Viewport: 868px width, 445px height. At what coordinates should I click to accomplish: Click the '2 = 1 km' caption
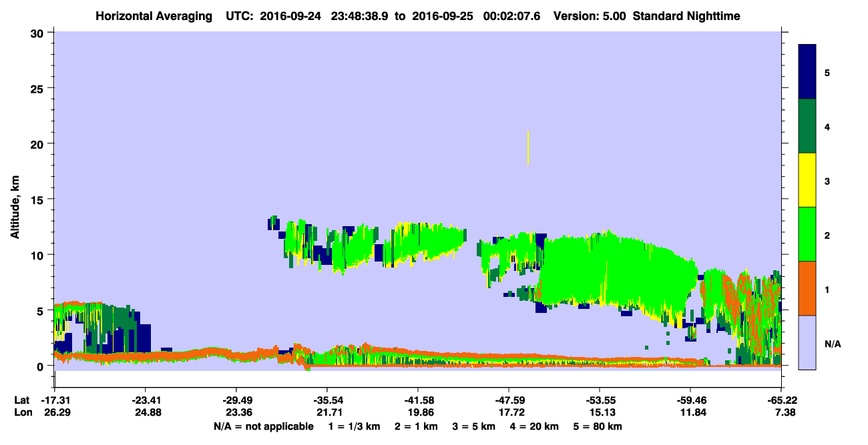pyautogui.click(x=417, y=426)
